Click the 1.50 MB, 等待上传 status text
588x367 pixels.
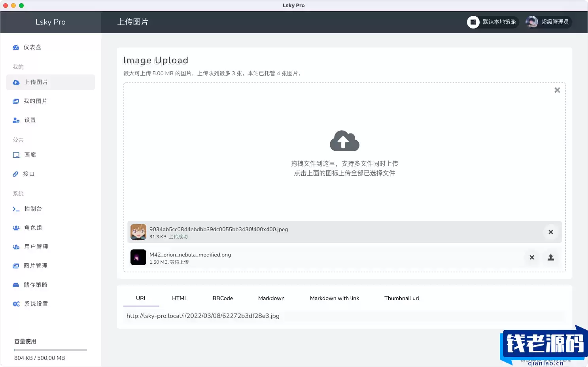click(169, 262)
